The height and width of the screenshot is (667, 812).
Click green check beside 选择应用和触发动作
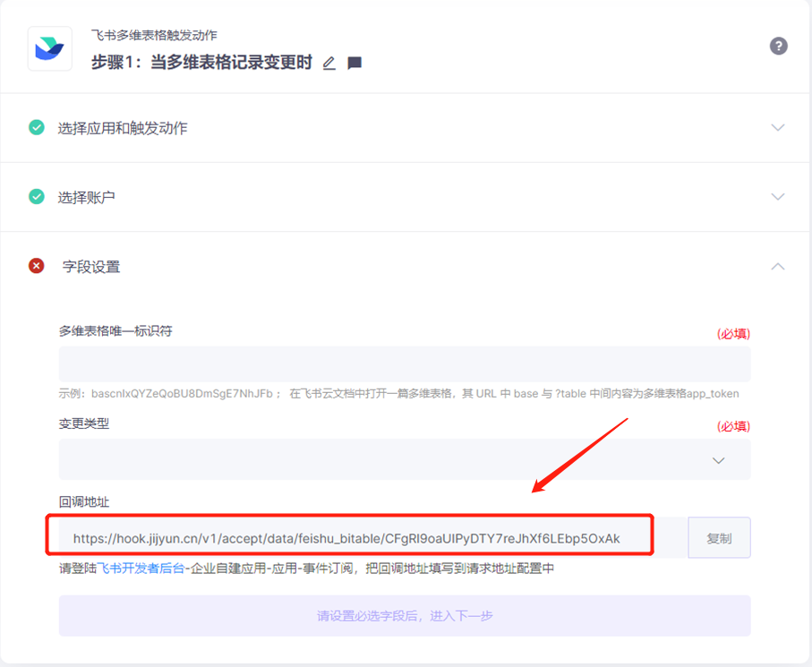36,127
